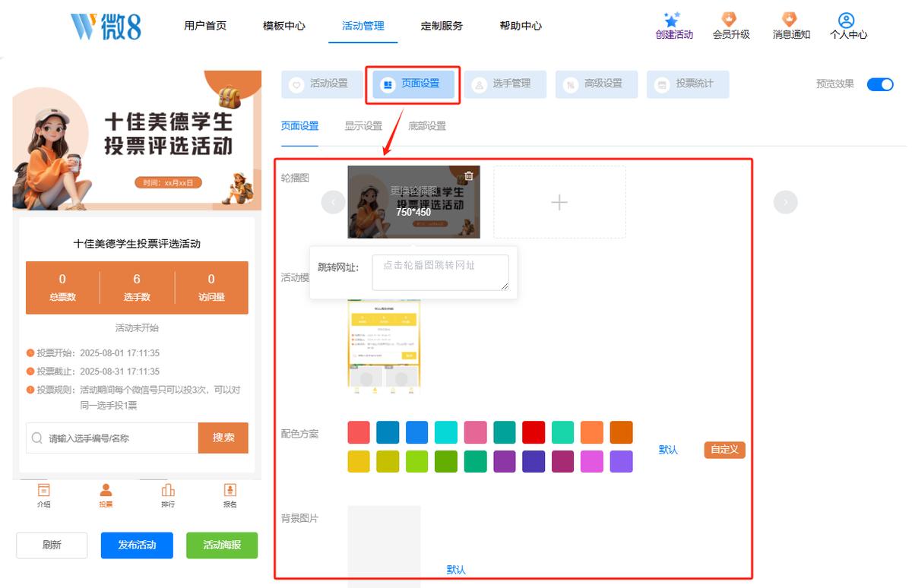Toggle the 预览效果 switch
This screenshot has height=588, width=912.
point(880,84)
